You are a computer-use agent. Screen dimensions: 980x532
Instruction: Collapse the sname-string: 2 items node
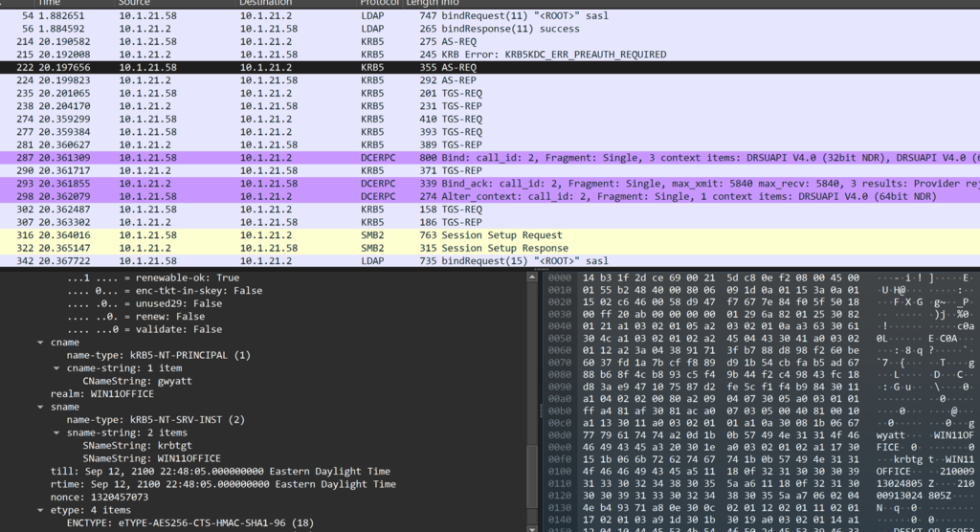(55, 432)
